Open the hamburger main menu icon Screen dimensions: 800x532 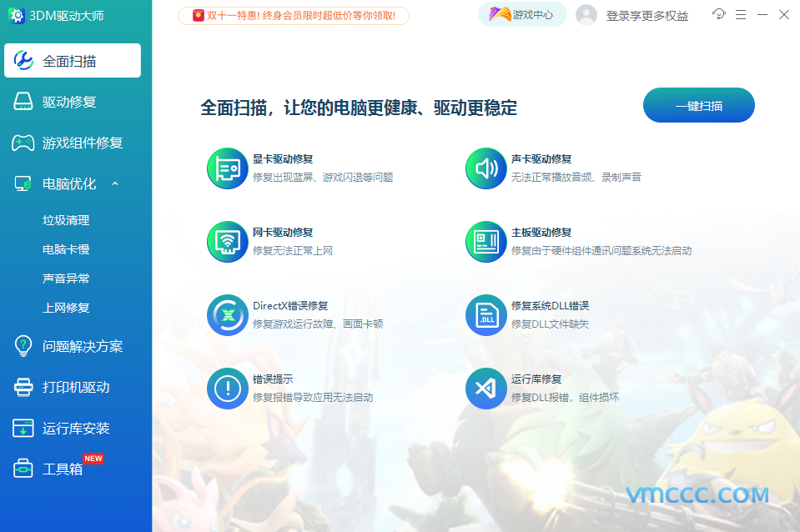tap(741, 15)
